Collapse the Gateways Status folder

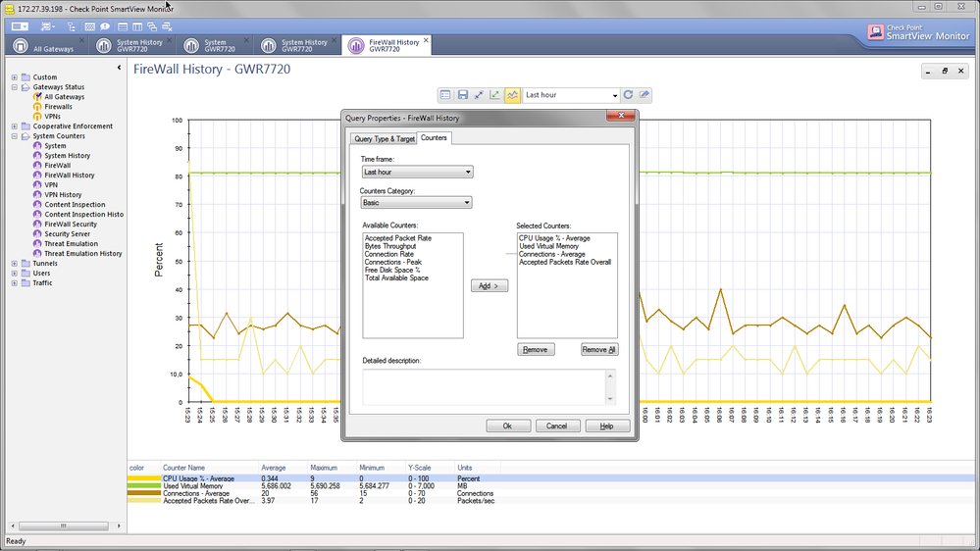(15, 87)
